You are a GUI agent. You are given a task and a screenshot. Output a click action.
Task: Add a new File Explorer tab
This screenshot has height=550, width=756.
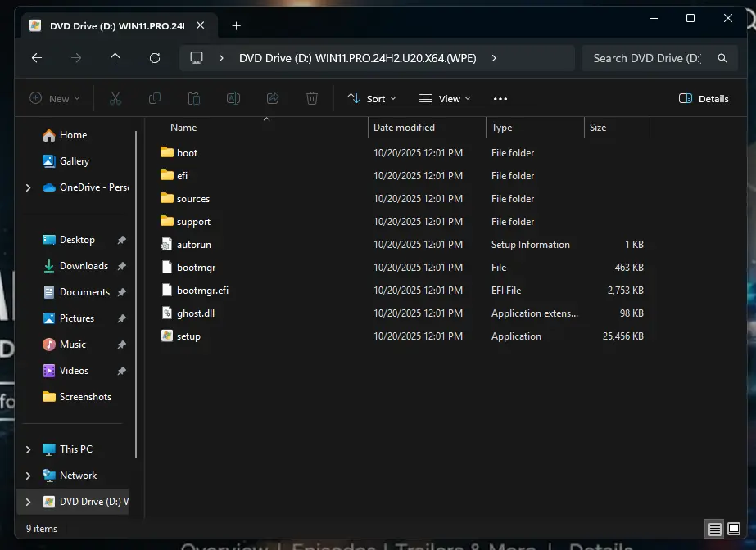pyautogui.click(x=236, y=26)
